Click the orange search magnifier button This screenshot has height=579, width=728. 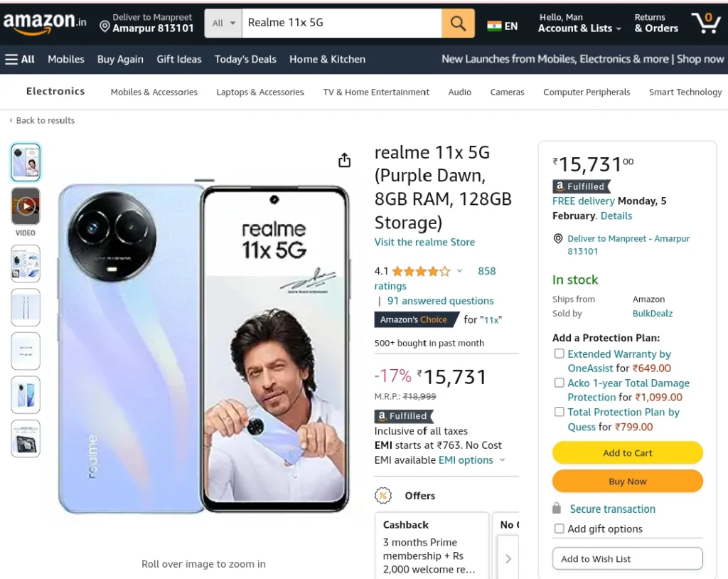coord(458,23)
